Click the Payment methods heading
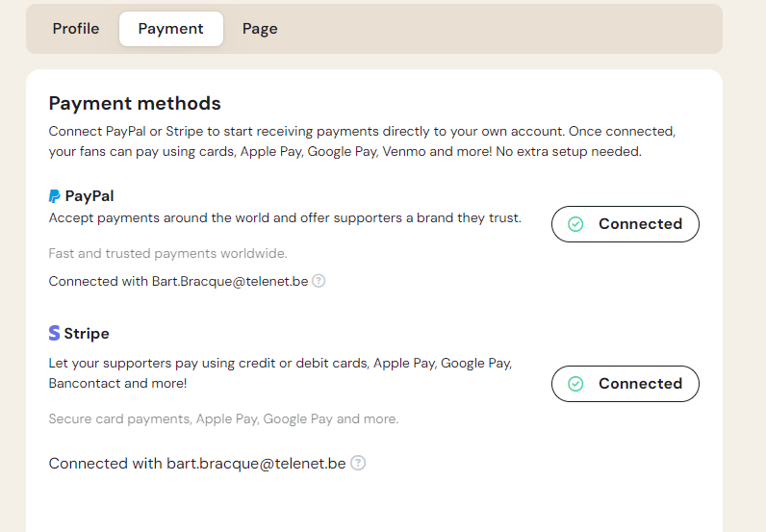The width and height of the screenshot is (766, 532). click(x=135, y=104)
